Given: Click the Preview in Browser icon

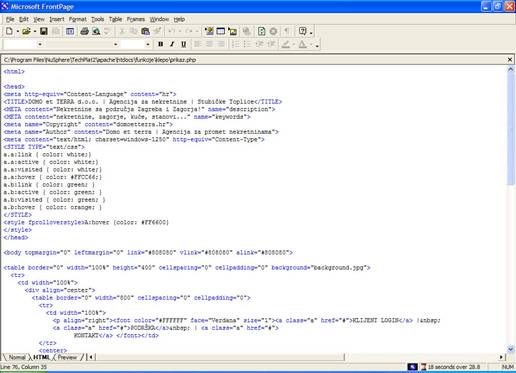Looking at the screenshot, I should tap(96, 31).
